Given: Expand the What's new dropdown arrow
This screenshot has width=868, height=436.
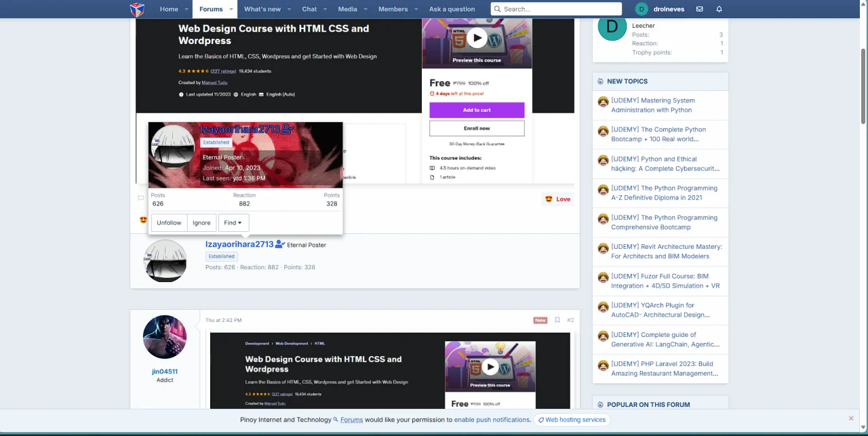Looking at the screenshot, I should point(289,9).
